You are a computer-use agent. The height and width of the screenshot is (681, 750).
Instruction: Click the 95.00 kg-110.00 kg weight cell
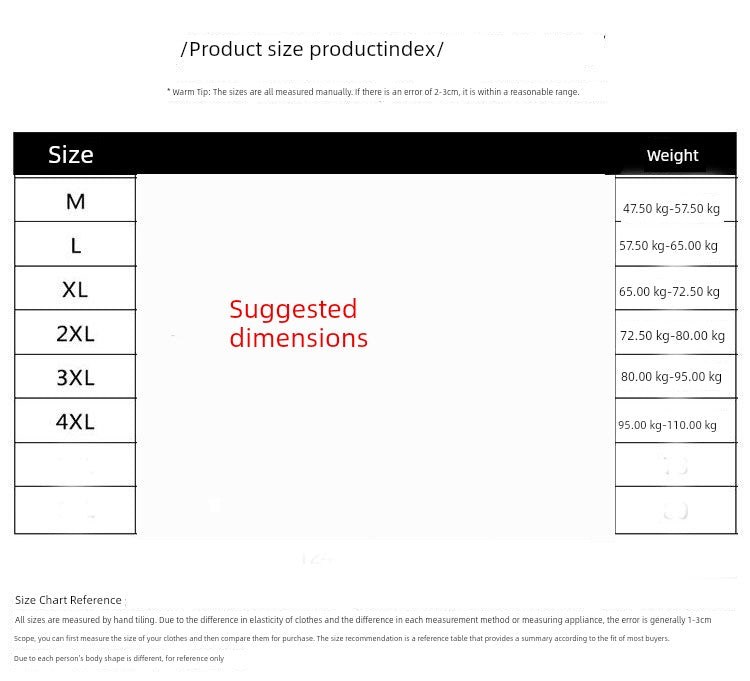pyautogui.click(x=667, y=425)
